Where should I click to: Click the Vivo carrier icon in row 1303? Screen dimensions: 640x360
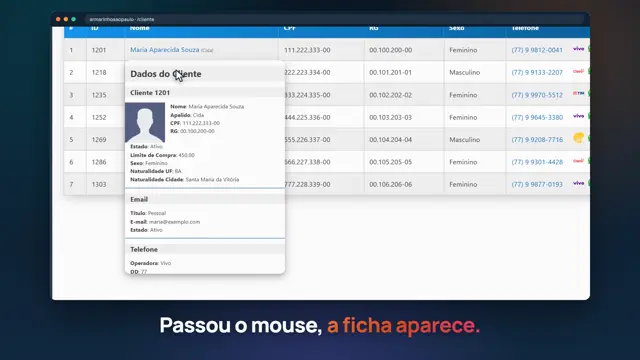click(578, 183)
